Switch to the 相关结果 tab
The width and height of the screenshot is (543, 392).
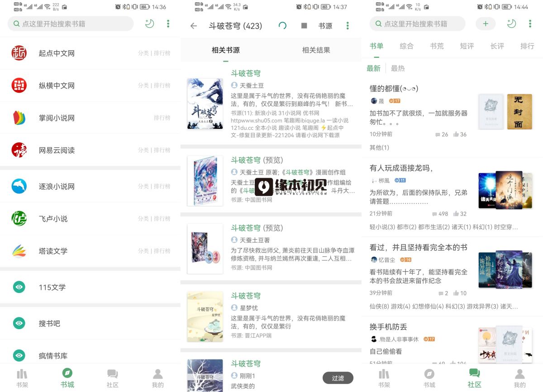(x=316, y=50)
